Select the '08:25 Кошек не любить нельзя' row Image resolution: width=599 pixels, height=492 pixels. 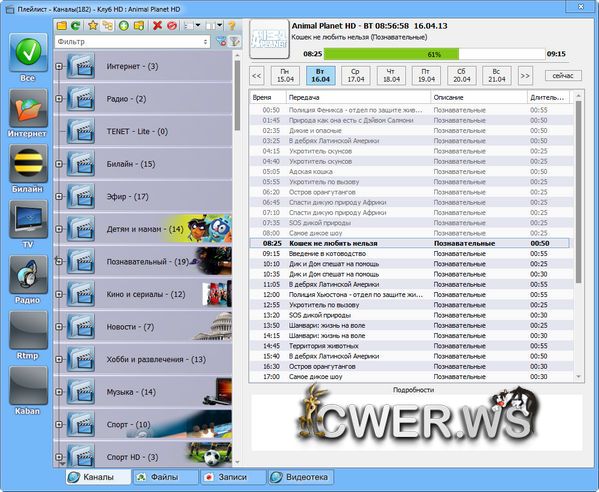coord(410,243)
